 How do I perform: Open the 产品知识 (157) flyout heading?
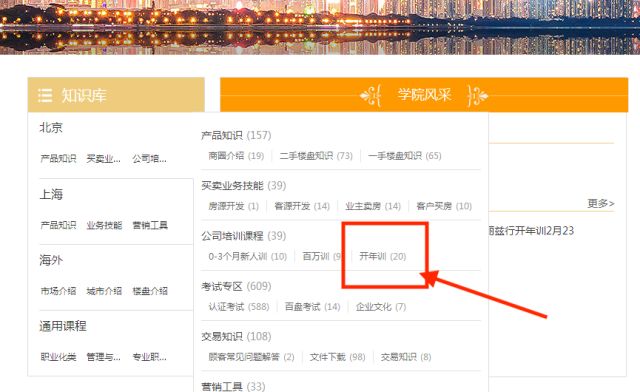[x=236, y=135]
